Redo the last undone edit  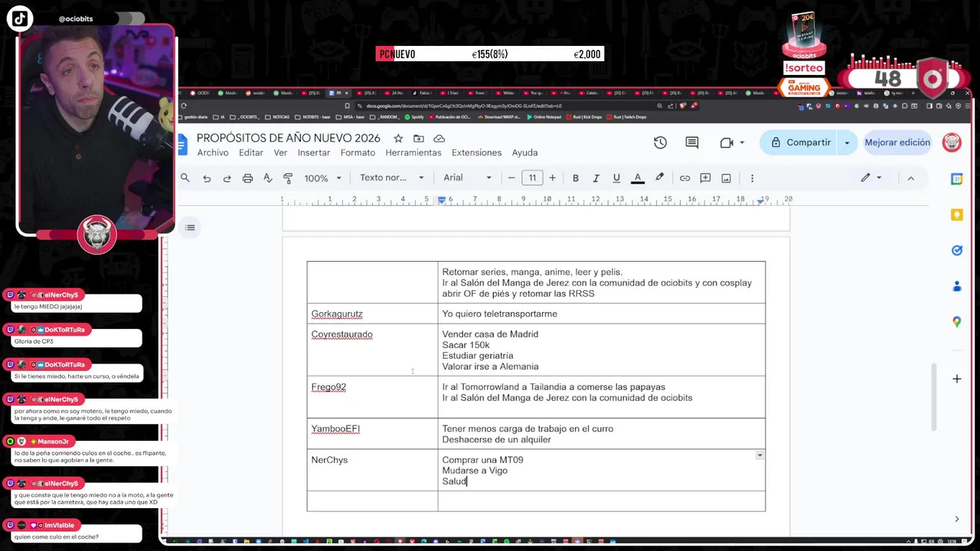(227, 178)
